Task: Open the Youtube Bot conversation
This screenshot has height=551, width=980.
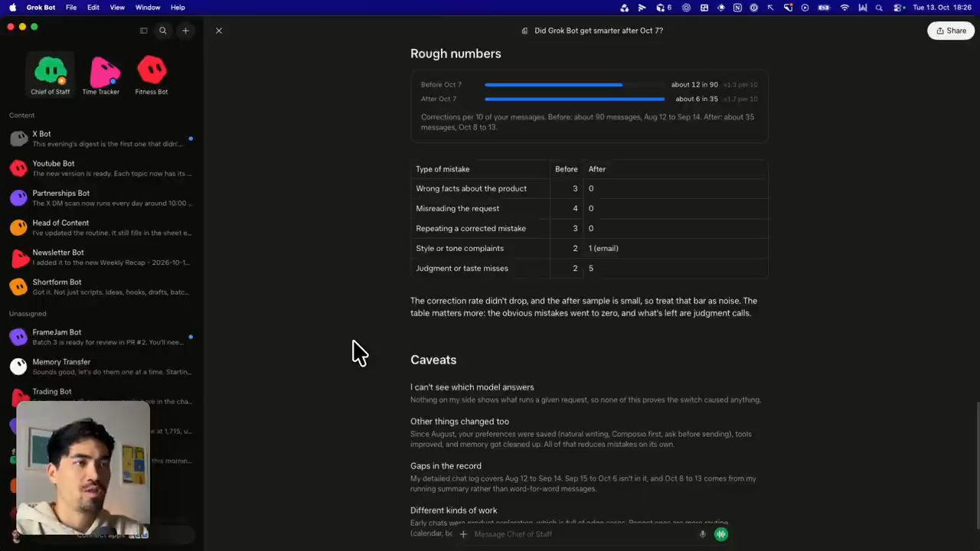Action: tap(102, 168)
